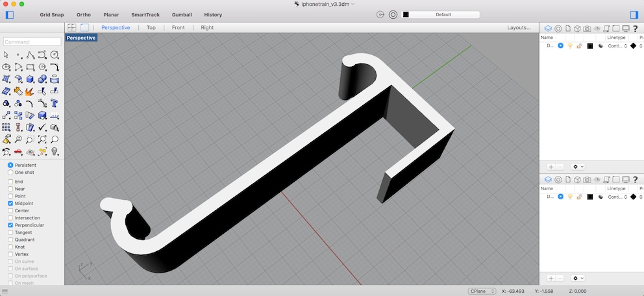The width and height of the screenshot is (644, 296).
Task: Switch to the Right viewport tab
Action: point(207,27)
